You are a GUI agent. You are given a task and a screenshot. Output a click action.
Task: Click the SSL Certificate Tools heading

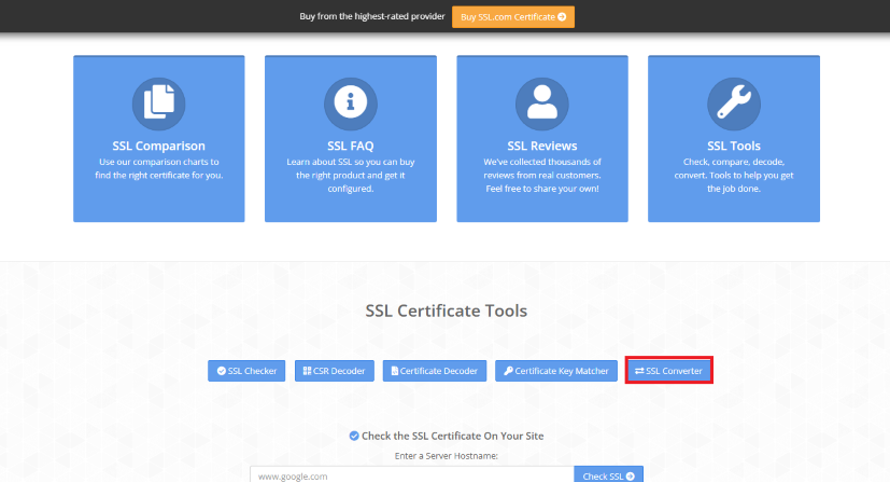(446, 311)
